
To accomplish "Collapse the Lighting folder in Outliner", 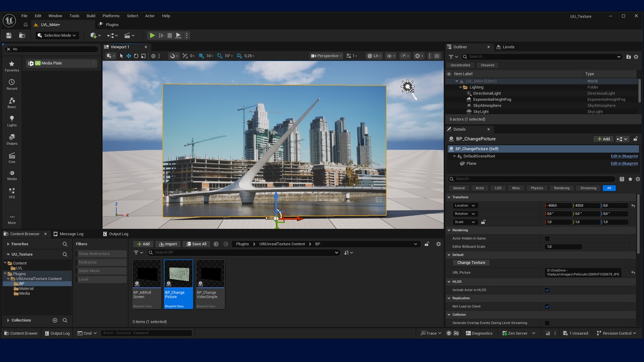I will click(460, 87).
